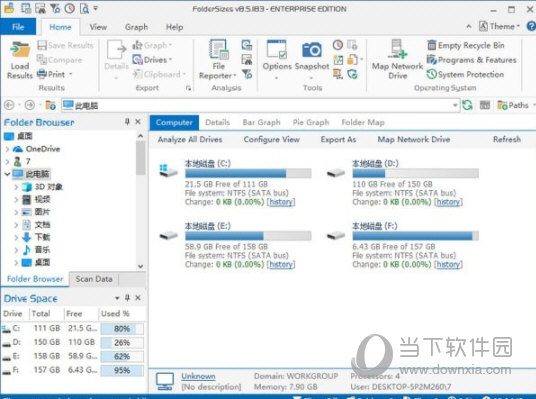Click the back navigation arrow
The height and width of the screenshot is (399, 536).
pyautogui.click(x=9, y=105)
